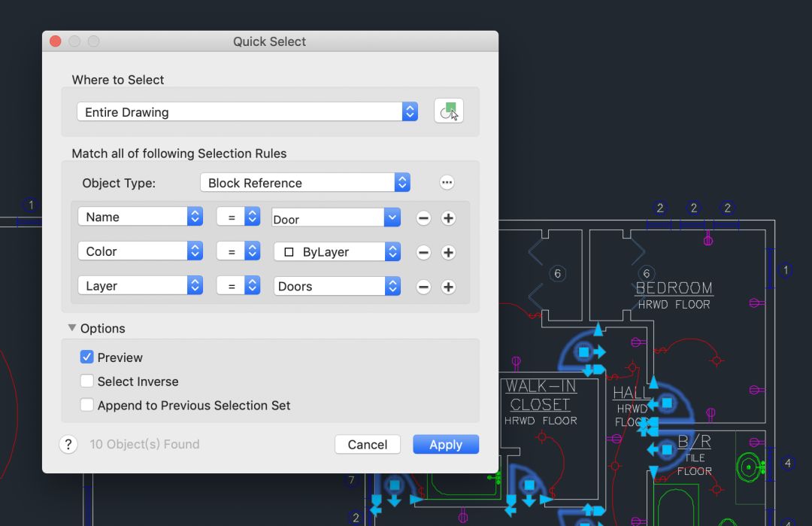This screenshot has height=526, width=812.
Task: Open the ellipsis more-options button
Action: (x=447, y=183)
